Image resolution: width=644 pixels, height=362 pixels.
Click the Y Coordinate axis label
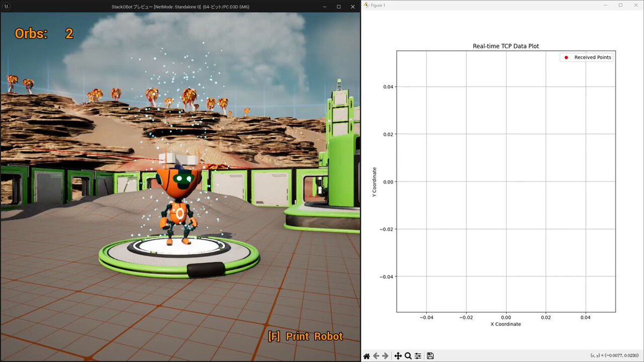pos(374,181)
